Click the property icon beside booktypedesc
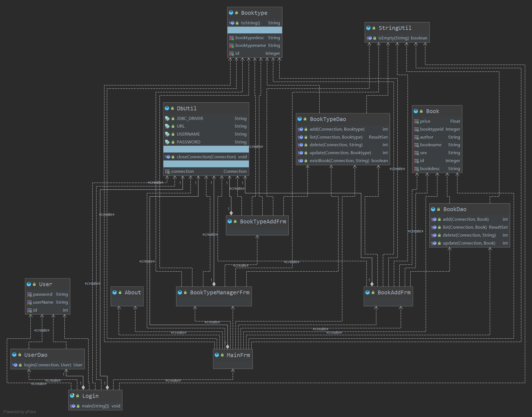 [232, 38]
